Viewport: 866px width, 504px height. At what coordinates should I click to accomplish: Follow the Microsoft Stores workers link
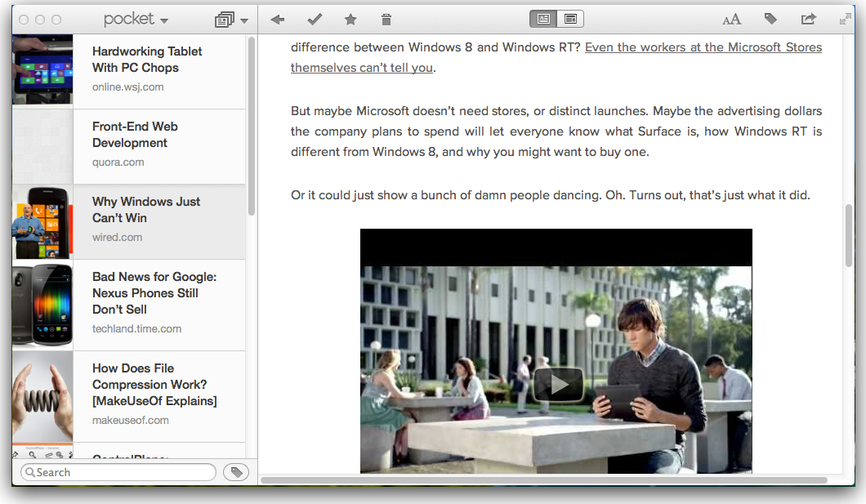click(x=703, y=47)
